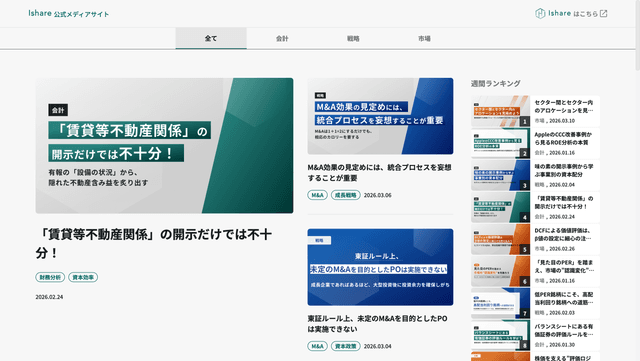
Task: Click the 資本効率 tag under featured article
Action: click(83, 277)
